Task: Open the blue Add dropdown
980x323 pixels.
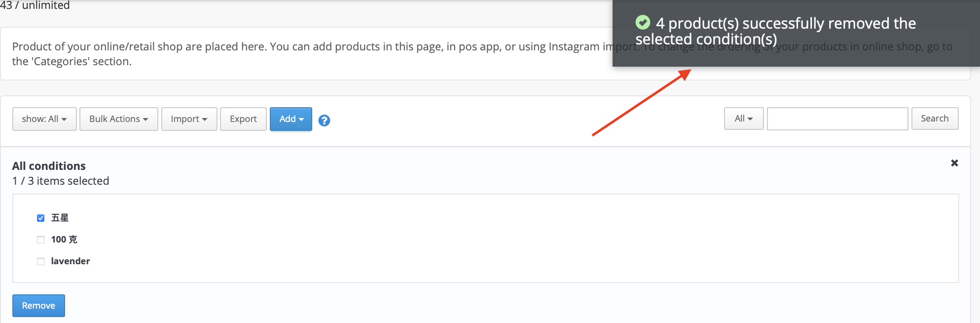Action: (x=291, y=119)
